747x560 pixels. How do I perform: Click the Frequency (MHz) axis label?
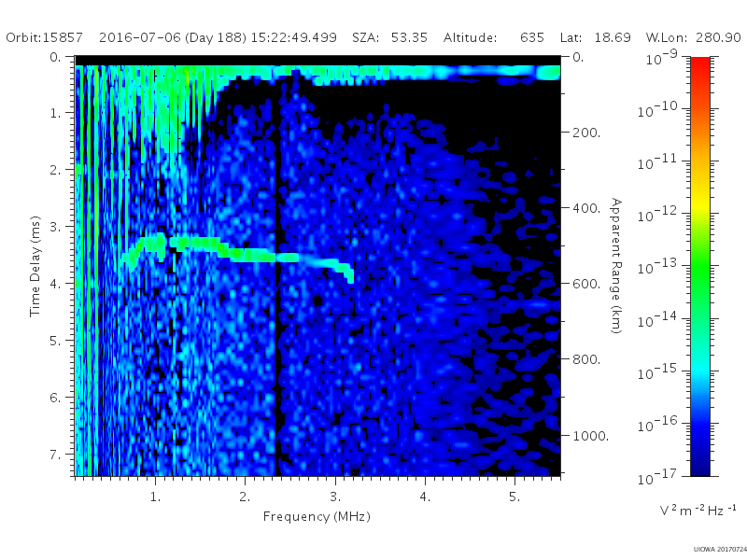317,516
